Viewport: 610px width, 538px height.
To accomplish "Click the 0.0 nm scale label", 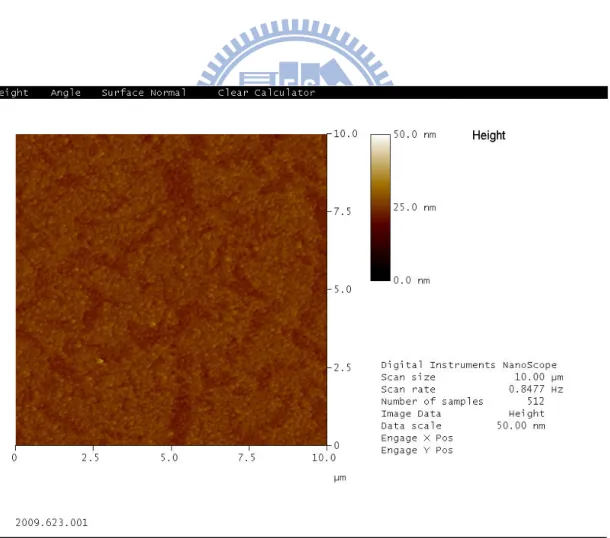I will (412, 280).
